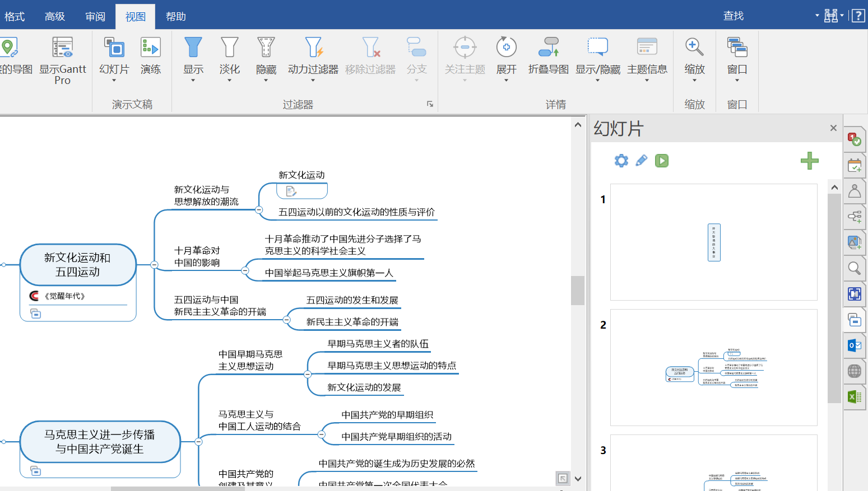Open the 《觉醒年代》 attachment link

[64, 296]
